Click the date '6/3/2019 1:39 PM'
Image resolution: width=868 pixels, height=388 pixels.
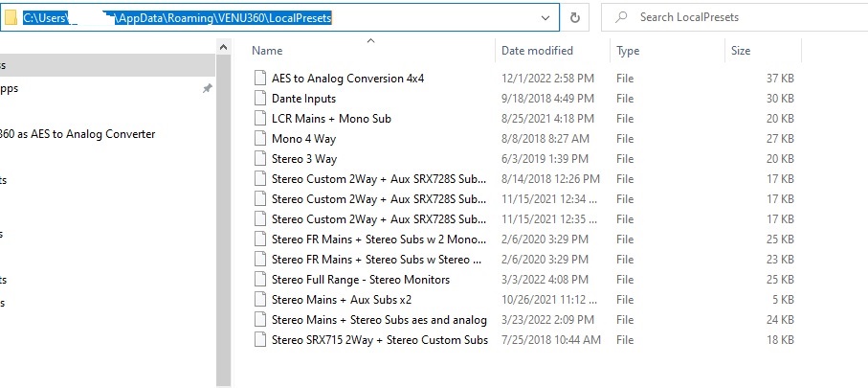click(545, 159)
